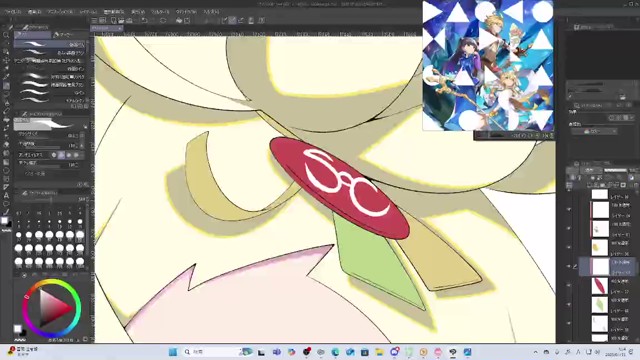
Task: Close the canvas document tab
Action: click(120, 28)
